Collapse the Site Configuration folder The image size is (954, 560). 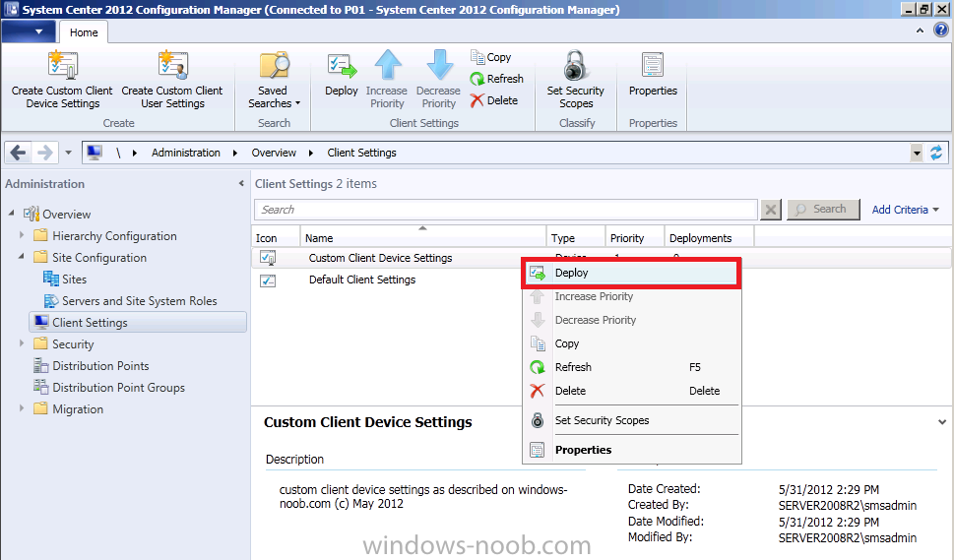[22, 257]
